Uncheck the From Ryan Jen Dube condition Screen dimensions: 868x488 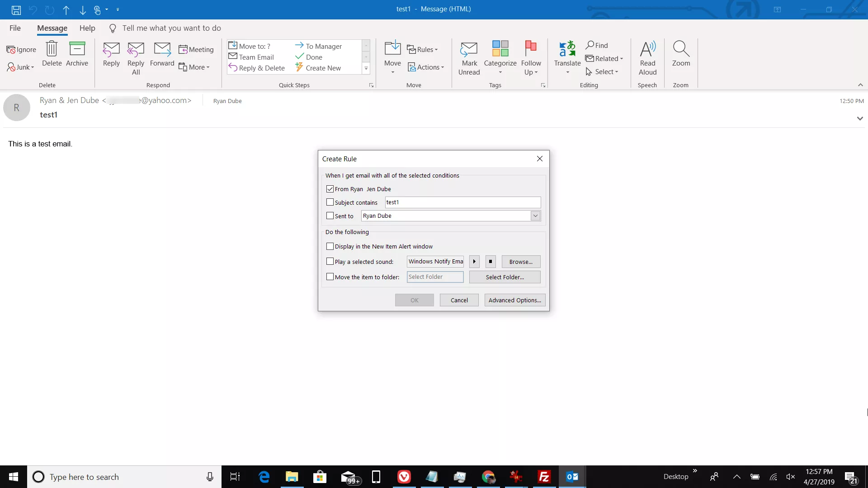tap(330, 189)
